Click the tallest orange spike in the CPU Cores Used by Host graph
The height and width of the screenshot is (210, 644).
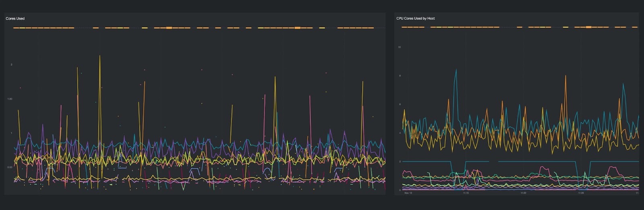(x=566, y=76)
